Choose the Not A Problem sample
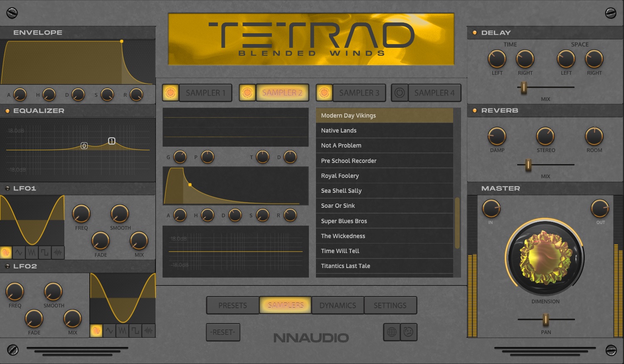 [385, 145]
